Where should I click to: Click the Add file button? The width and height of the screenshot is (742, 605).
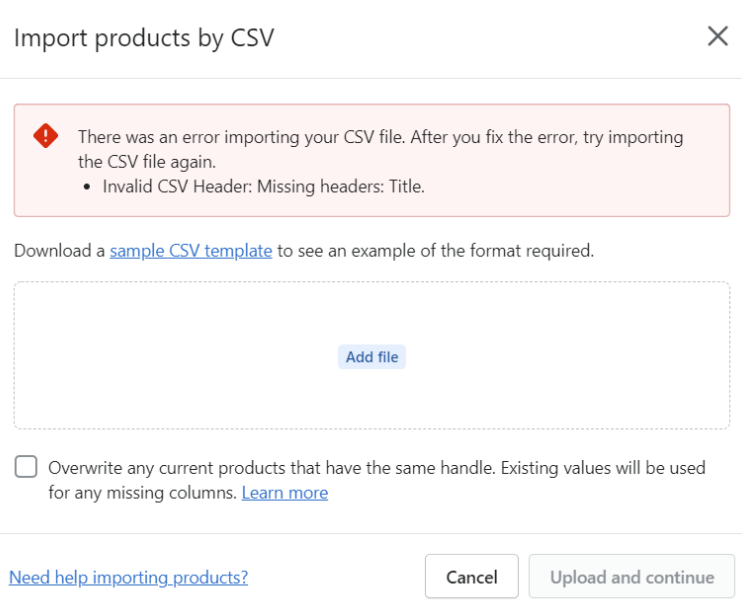click(x=371, y=356)
